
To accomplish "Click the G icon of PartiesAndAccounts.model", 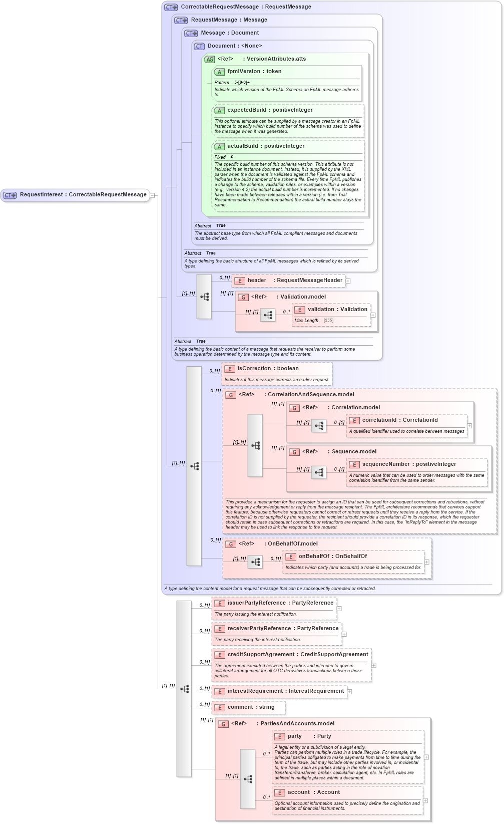I will [x=223, y=724].
